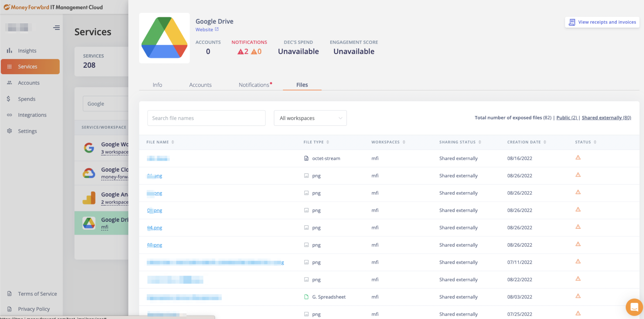The height and width of the screenshot is (319, 644).
Task: Click the Spends dollar icon
Action: click(x=9, y=99)
